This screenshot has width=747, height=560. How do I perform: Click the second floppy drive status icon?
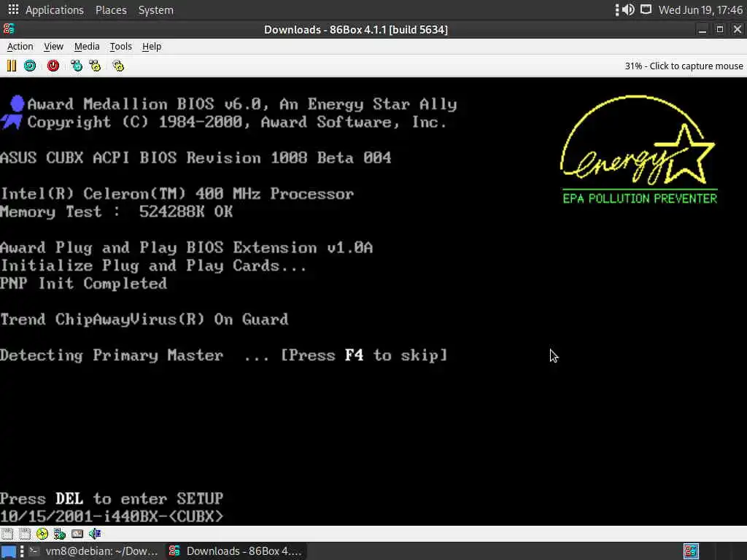click(x=25, y=533)
